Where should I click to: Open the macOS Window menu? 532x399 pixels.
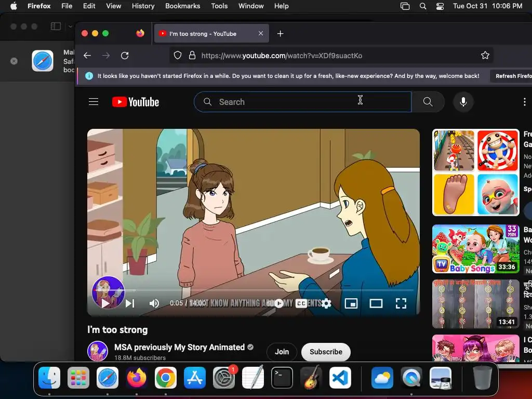[x=251, y=6]
